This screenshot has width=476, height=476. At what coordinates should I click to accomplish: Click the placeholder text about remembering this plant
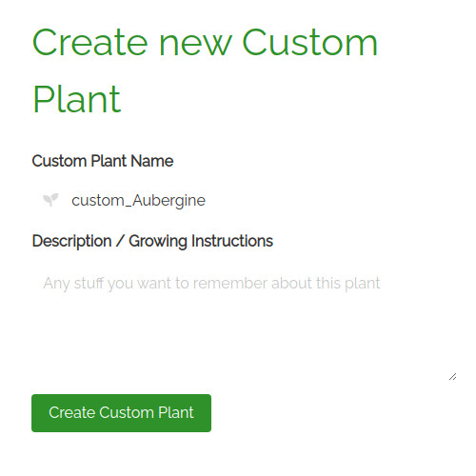coord(211,284)
